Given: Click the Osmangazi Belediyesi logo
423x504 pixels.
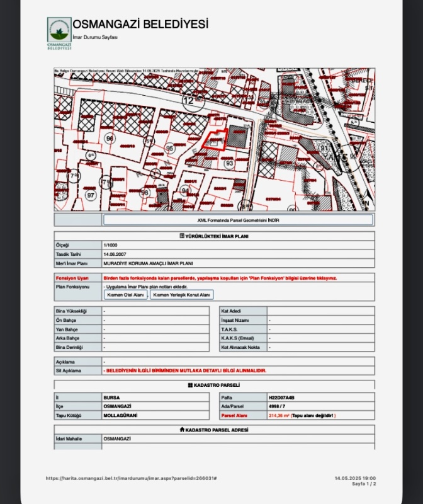Looking at the screenshot, I should click(x=59, y=34).
